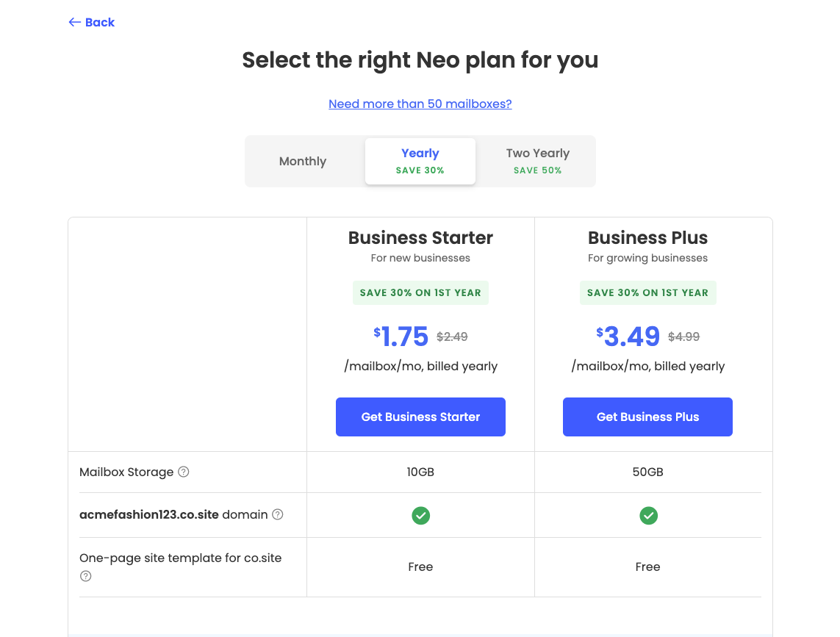Click the SAVE 30% ON 1ST YEAR badge under Business Starter
This screenshot has width=840, height=637.
coord(420,292)
